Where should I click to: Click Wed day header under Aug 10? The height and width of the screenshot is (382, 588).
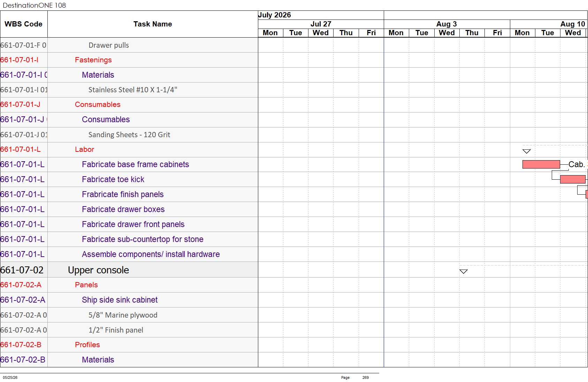573,33
